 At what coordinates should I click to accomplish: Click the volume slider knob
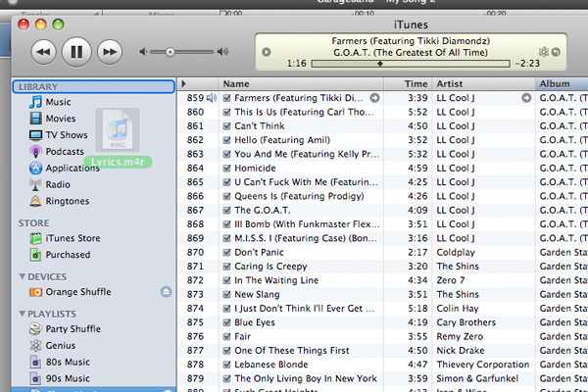(171, 52)
